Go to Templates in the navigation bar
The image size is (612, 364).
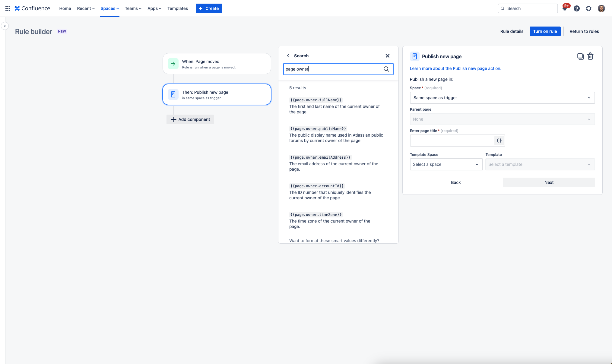178,8
